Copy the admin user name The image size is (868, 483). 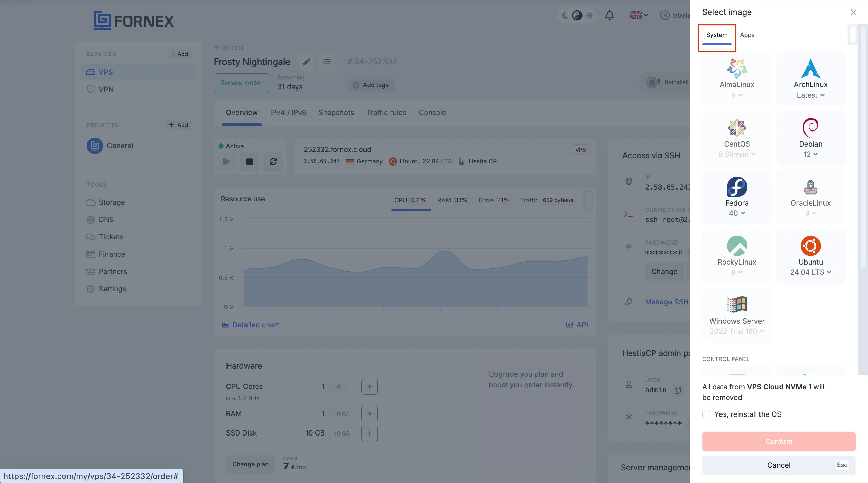[x=678, y=390]
